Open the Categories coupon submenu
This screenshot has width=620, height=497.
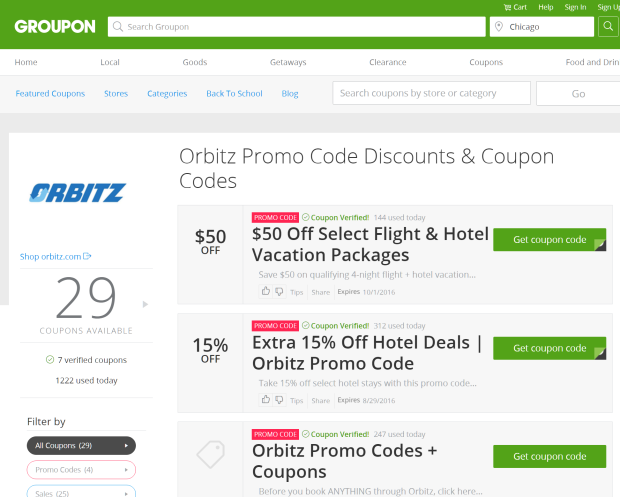click(x=167, y=94)
